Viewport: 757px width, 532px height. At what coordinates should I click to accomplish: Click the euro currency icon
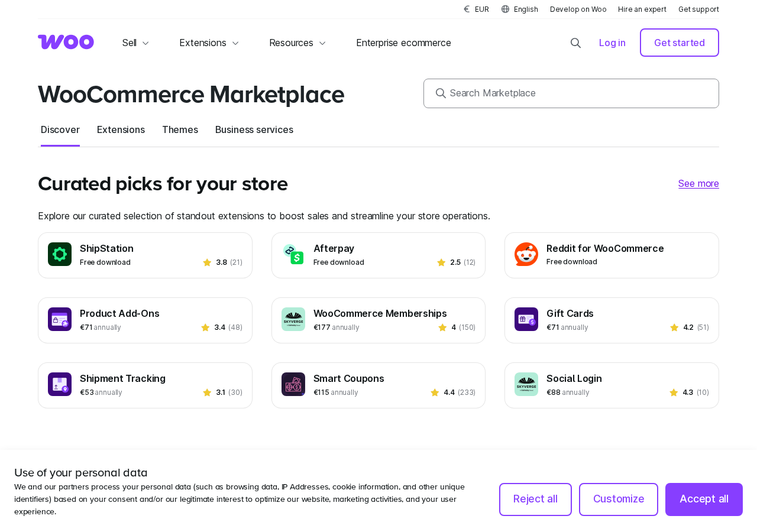tap(467, 9)
